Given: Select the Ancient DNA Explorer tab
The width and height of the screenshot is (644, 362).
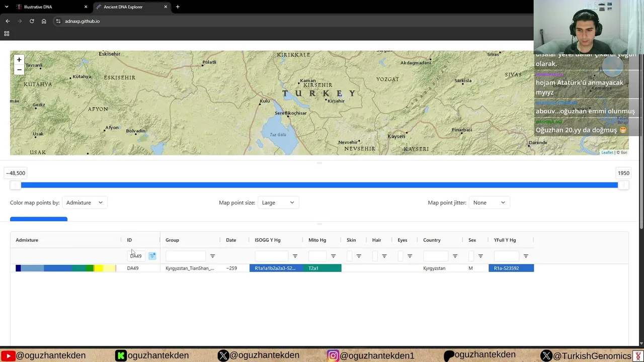Looking at the screenshot, I should 132,7.
